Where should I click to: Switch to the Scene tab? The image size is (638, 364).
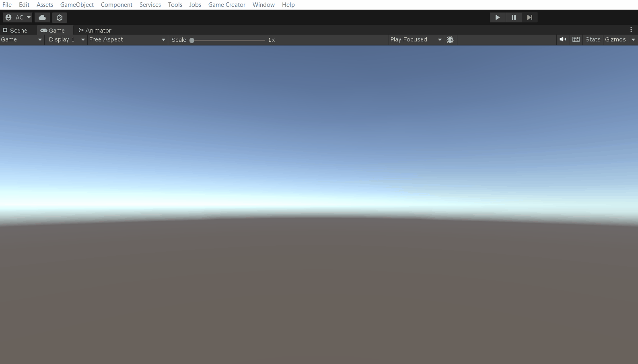click(15, 31)
